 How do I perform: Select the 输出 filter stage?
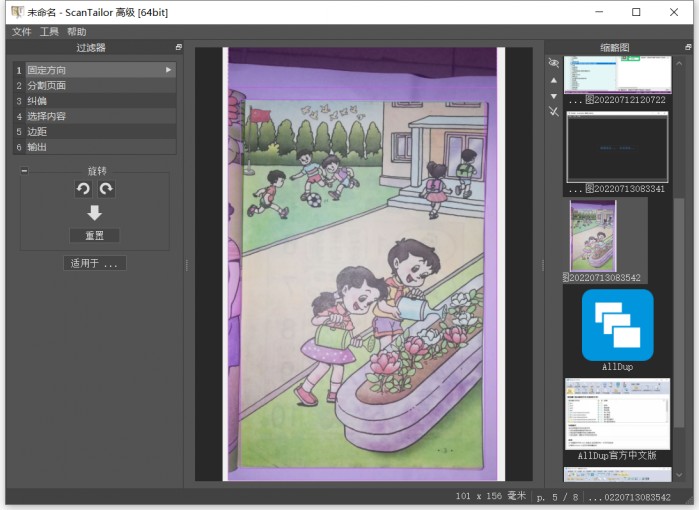(x=36, y=147)
